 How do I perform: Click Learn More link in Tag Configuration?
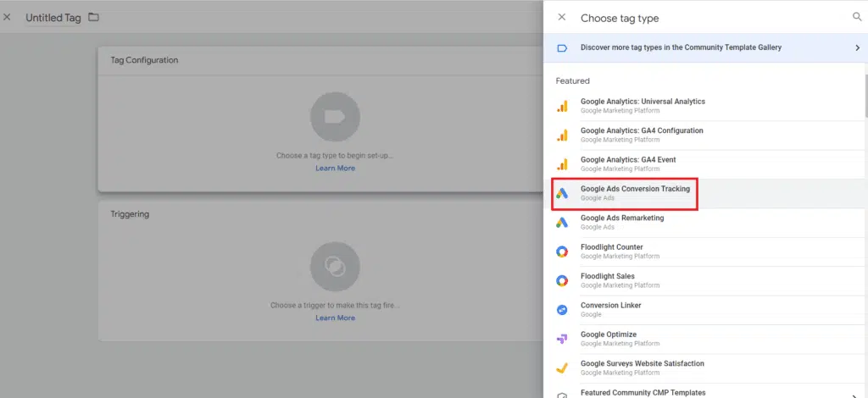335,169
